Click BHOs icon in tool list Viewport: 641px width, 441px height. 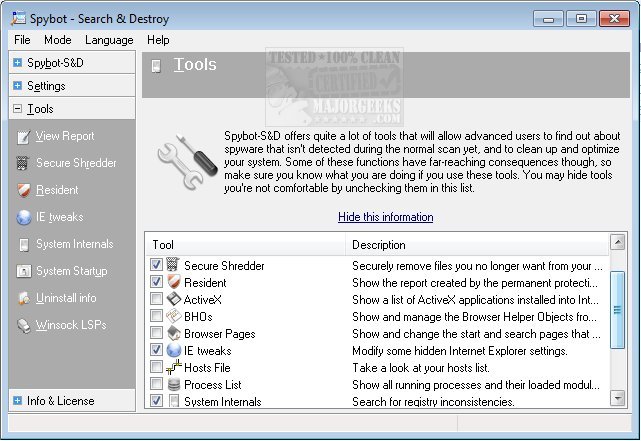(x=174, y=316)
